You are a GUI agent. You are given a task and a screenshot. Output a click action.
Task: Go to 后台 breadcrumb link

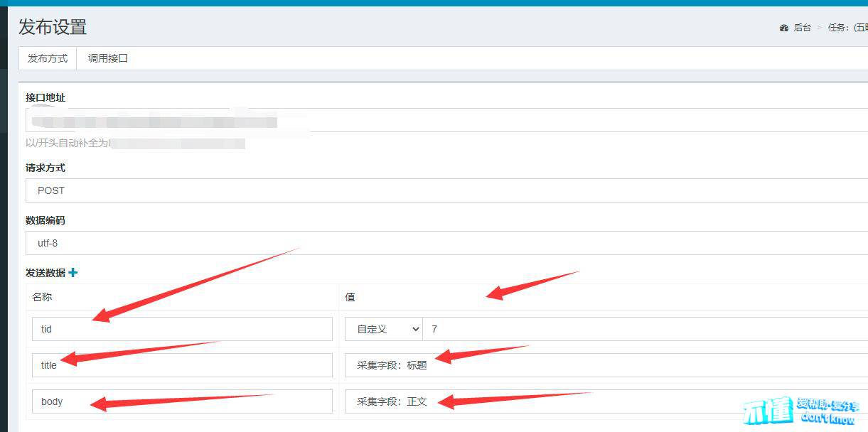[802, 28]
